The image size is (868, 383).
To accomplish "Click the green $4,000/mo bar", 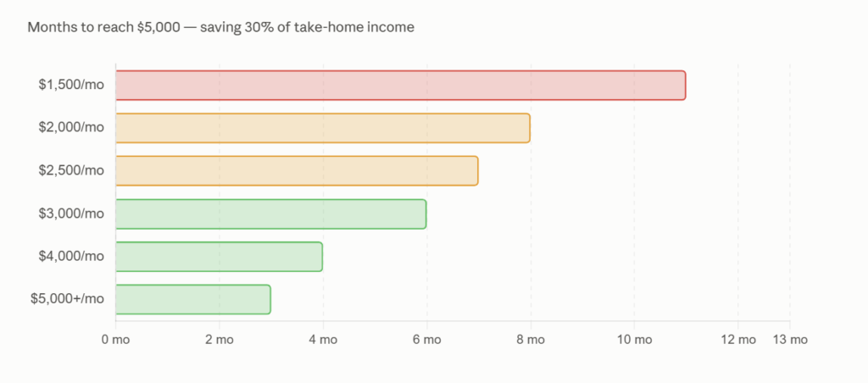I will [220, 256].
